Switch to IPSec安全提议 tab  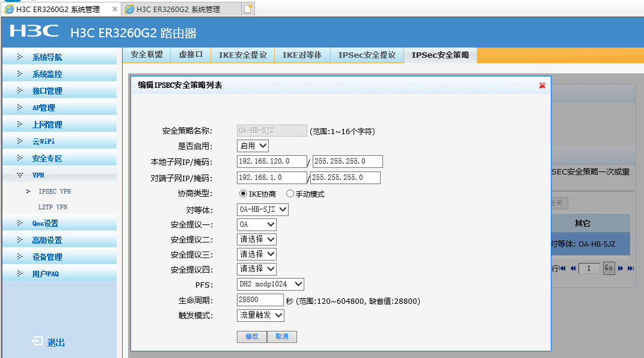(367, 55)
